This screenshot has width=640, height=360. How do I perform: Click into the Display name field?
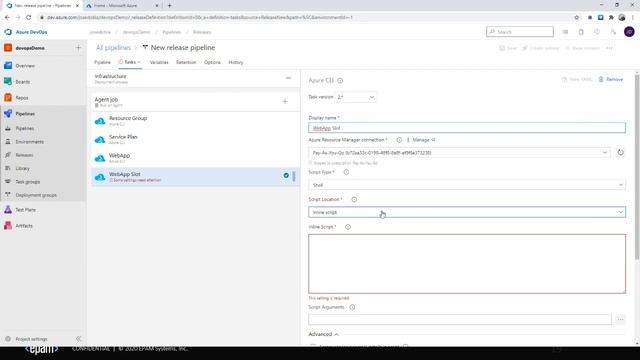[x=467, y=128]
